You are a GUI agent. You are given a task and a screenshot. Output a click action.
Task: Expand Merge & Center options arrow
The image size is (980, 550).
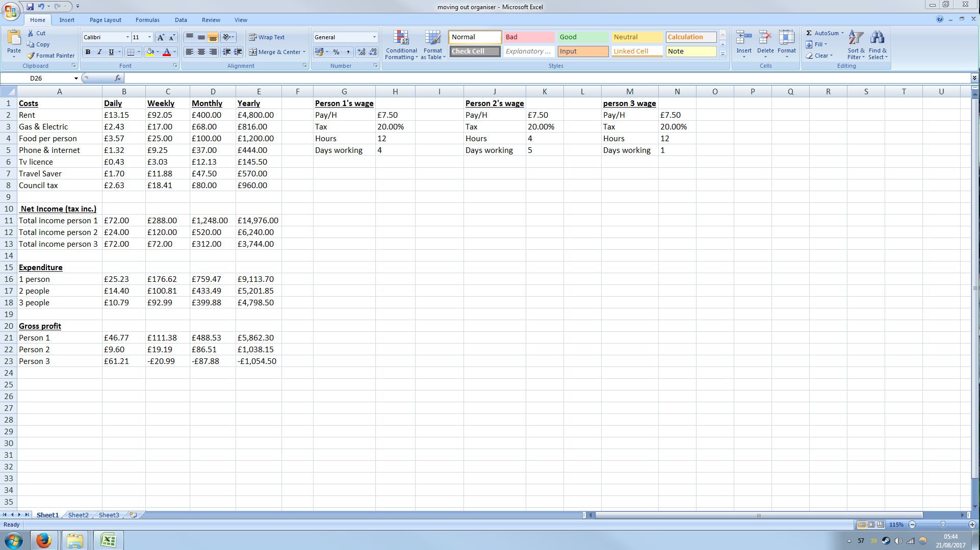tap(304, 52)
